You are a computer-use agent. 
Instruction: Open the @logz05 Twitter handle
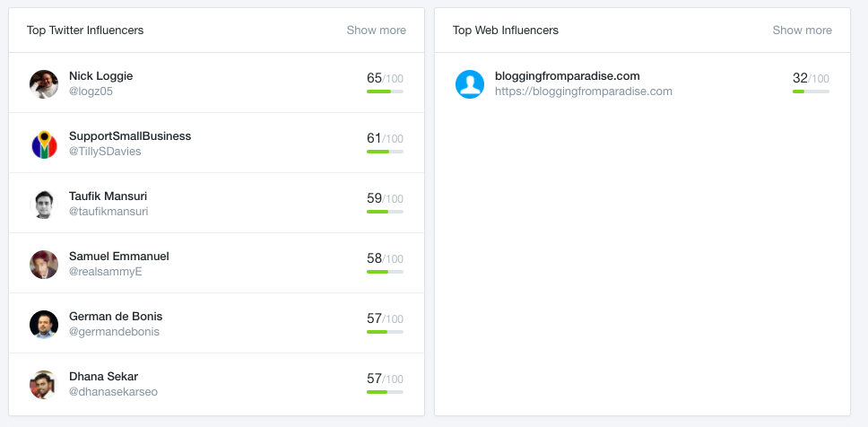click(x=91, y=91)
